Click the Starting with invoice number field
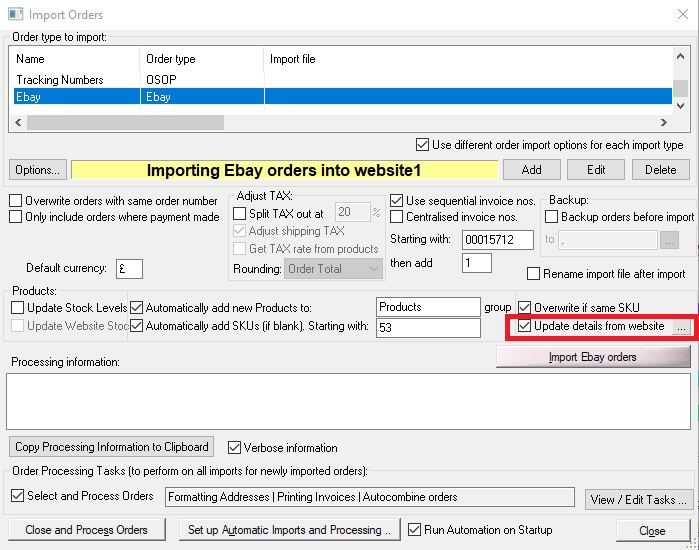The image size is (699, 550). [498, 240]
